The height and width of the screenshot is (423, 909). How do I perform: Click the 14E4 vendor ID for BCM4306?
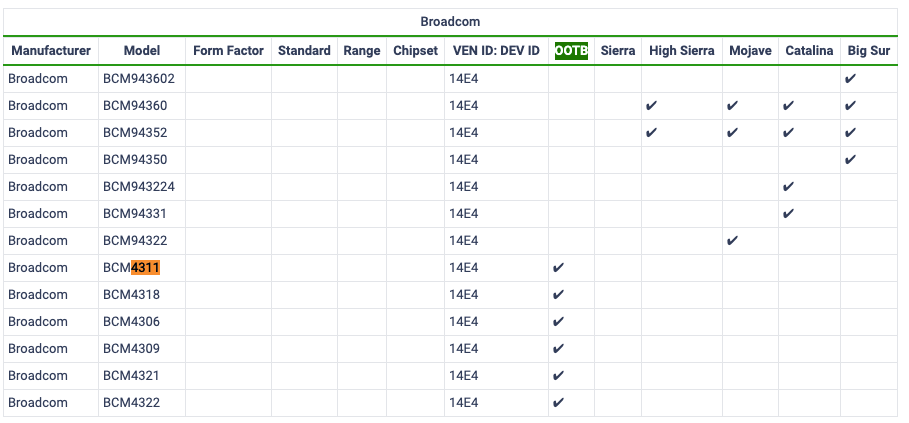tap(463, 322)
